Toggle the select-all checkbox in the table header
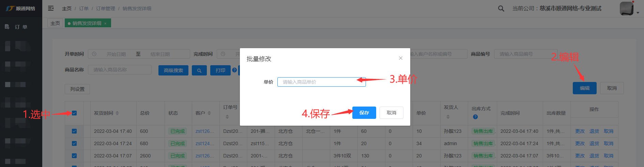Viewport: 644px width, 167px height. click(x=74, y=113)
